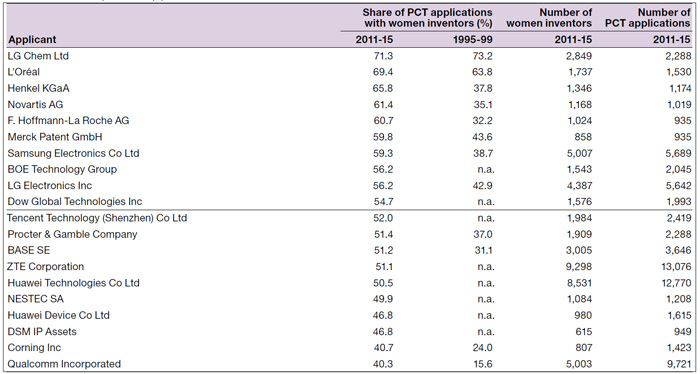Click the Applicant column header
This screenshot has width=700, height=374.
pyautogui.click(x=32, y=40)
